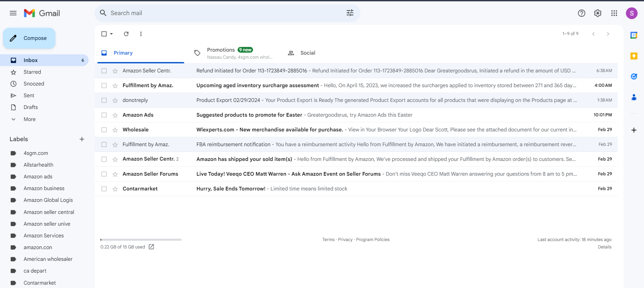
Task: Select the Refund Initiated email checkbox
Action: pyautogui.click(x=104, y=71)
